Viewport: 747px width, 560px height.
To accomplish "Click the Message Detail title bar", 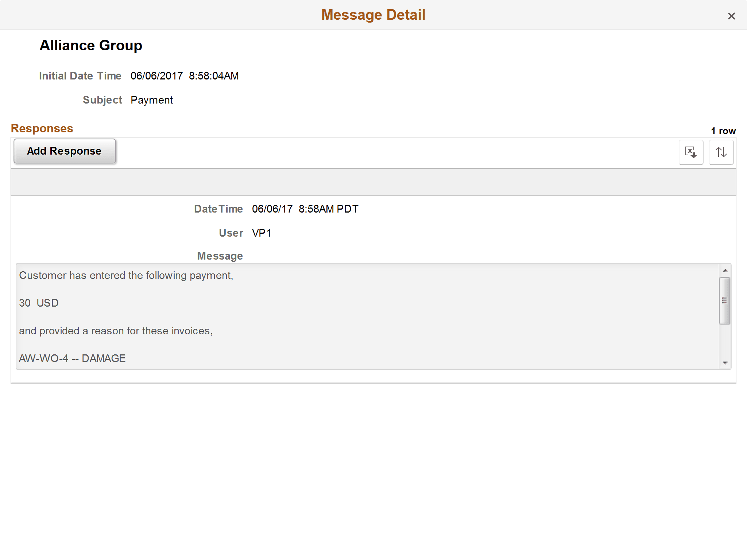I will coord(373,15).
